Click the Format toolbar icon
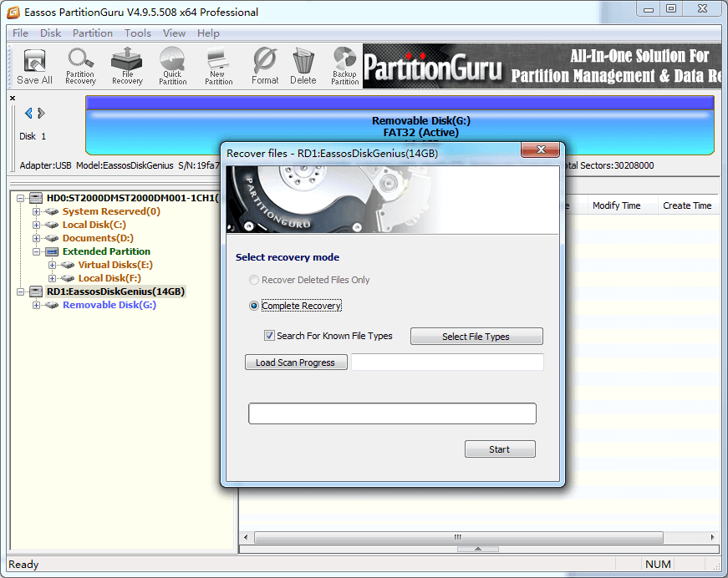Viewport: 728px width, 578px height. pos(265,66)
